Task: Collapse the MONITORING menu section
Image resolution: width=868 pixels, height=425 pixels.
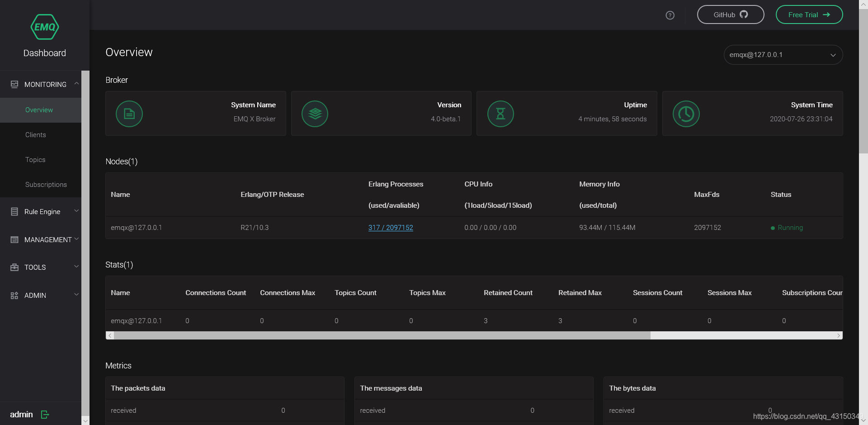Action: click(76, 84)
